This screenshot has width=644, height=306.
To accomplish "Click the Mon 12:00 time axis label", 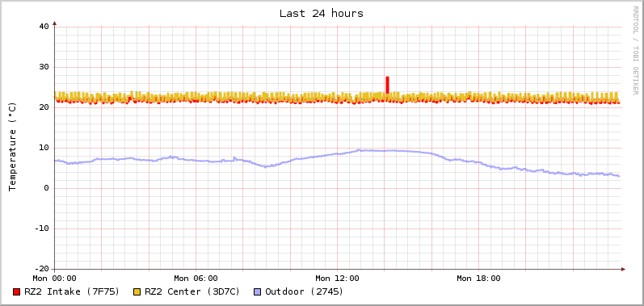I will (x=337, y=279).
